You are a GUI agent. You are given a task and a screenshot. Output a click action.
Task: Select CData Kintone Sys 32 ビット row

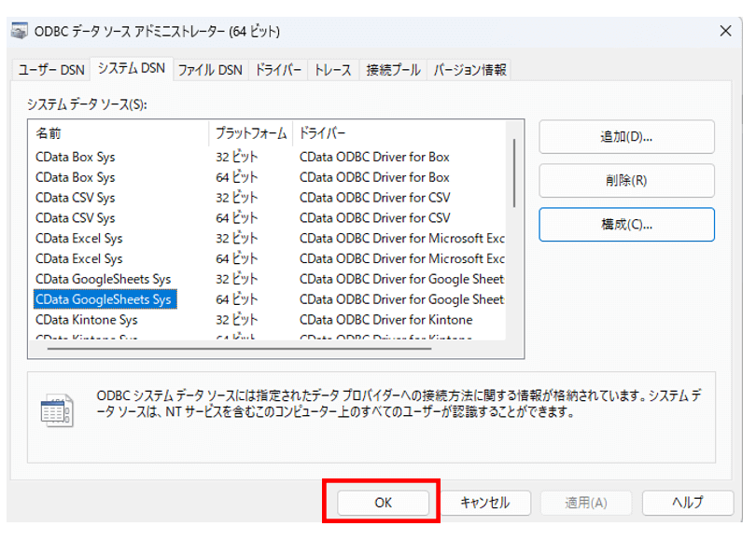pyautogui.click(x=268, y=320)
